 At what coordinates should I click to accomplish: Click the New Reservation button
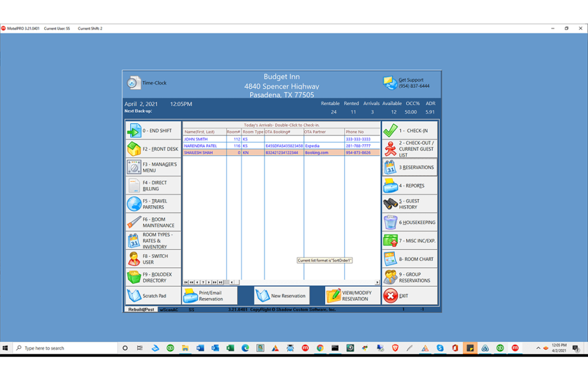(282, 296)
